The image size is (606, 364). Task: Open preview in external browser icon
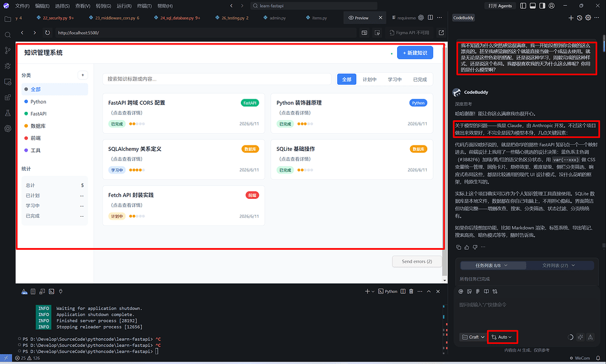click(x=441, y=33)
